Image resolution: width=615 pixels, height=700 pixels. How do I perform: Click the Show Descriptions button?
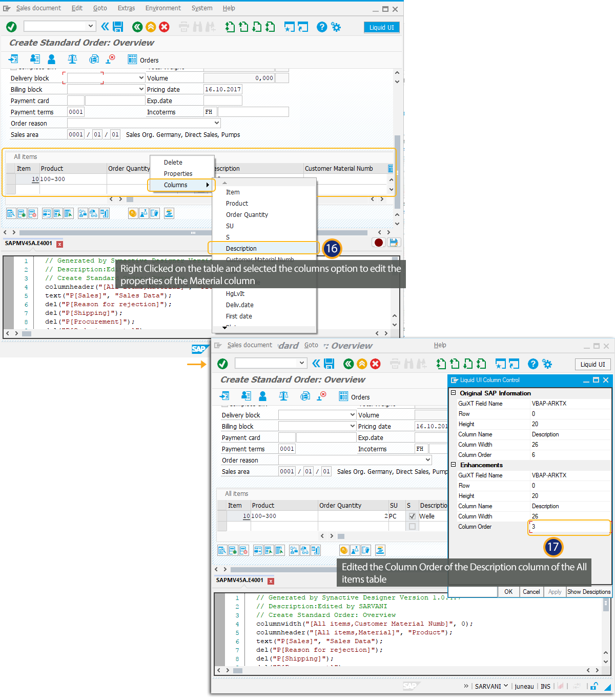pos(589,592)
